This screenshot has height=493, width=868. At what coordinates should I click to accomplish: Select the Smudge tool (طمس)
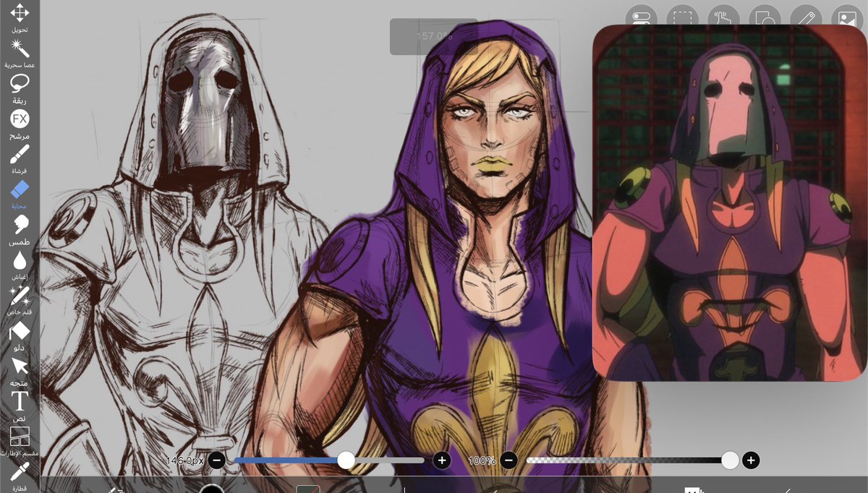20,231
